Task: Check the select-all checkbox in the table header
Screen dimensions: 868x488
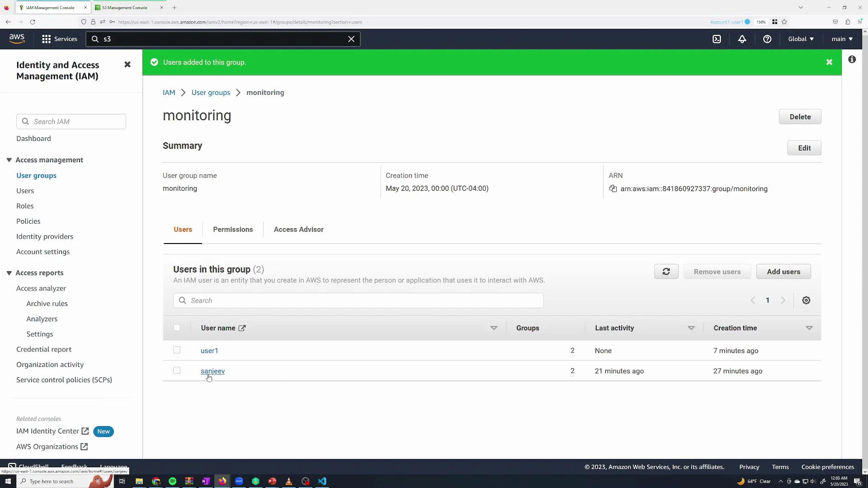Action: (176, 328)
